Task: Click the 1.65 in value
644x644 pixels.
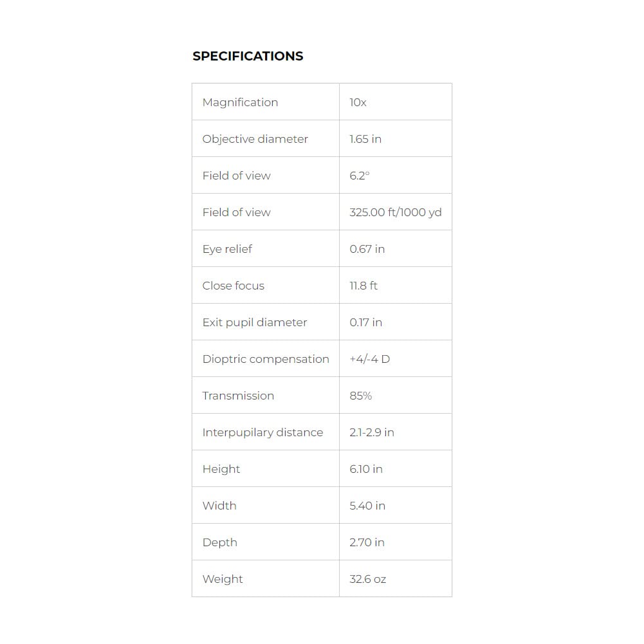Action: point(365,139)
